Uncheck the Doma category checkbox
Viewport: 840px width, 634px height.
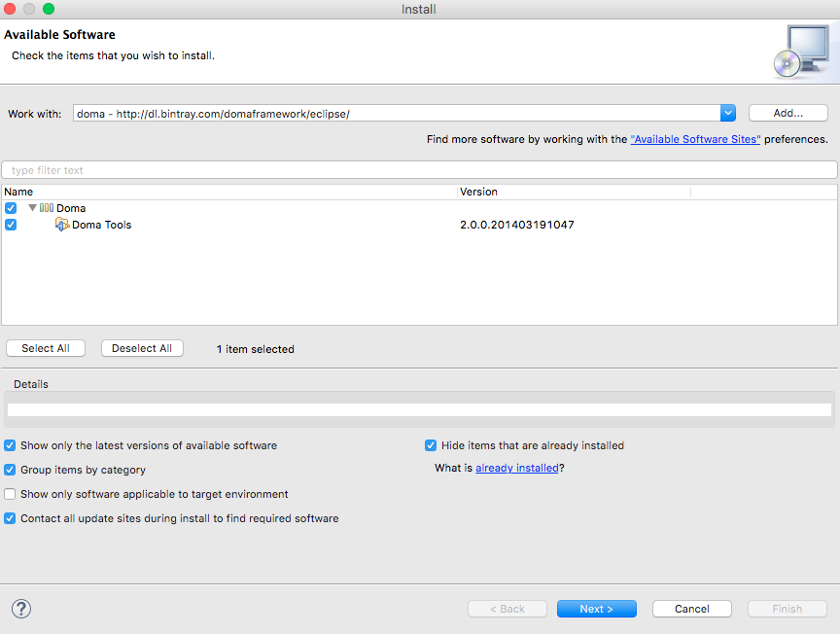tap(11, 208)
